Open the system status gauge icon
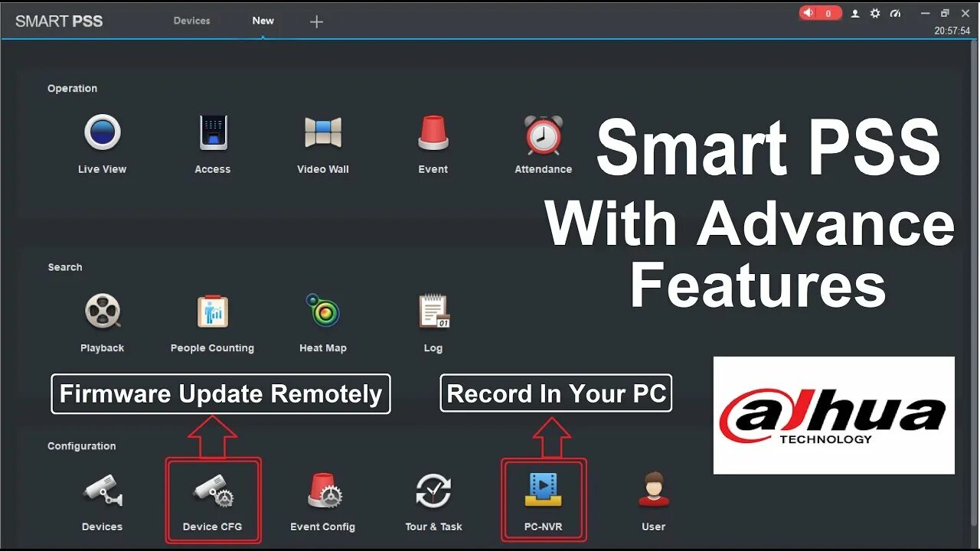This screenshot has width=980, height=551. (x=895, y=13)
